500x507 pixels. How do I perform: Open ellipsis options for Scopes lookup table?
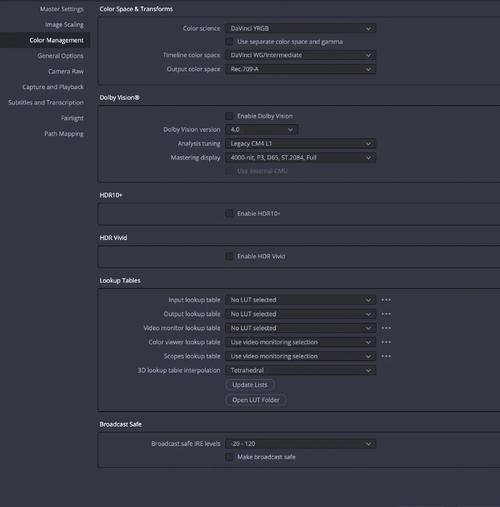click(386, 356)
